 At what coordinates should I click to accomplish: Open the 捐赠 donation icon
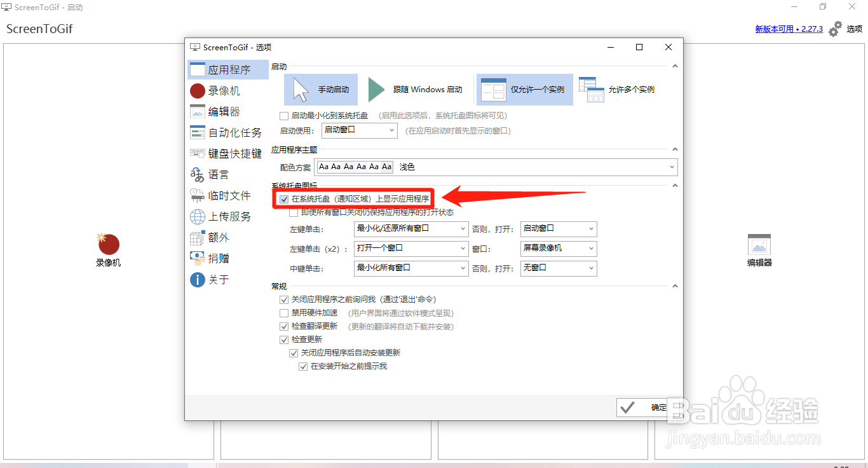pyautogui.click(x=198, y=258)
